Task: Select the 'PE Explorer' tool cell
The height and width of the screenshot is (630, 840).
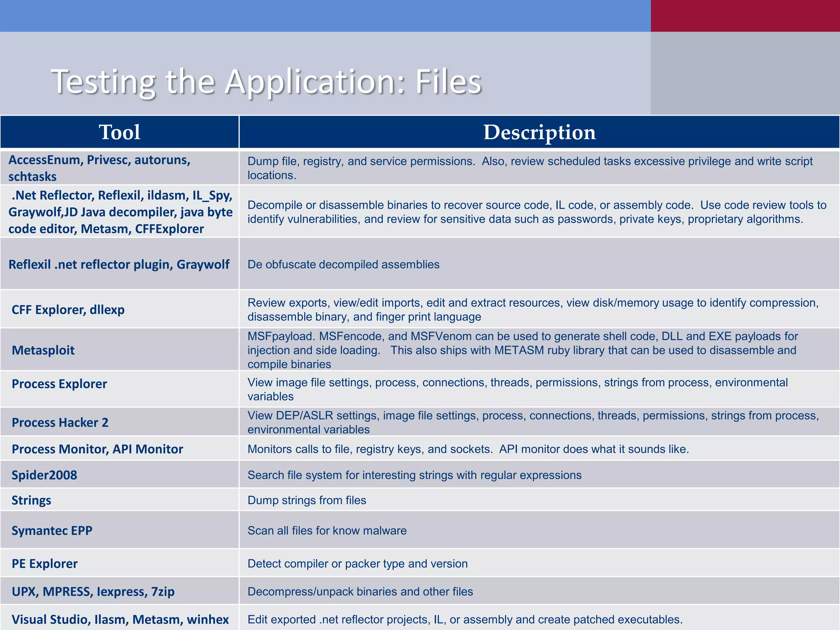Action: point(120,563)
